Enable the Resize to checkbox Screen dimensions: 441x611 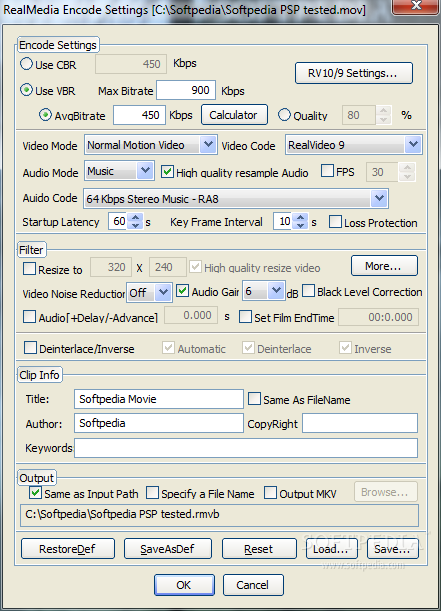(x=29, y=268)
